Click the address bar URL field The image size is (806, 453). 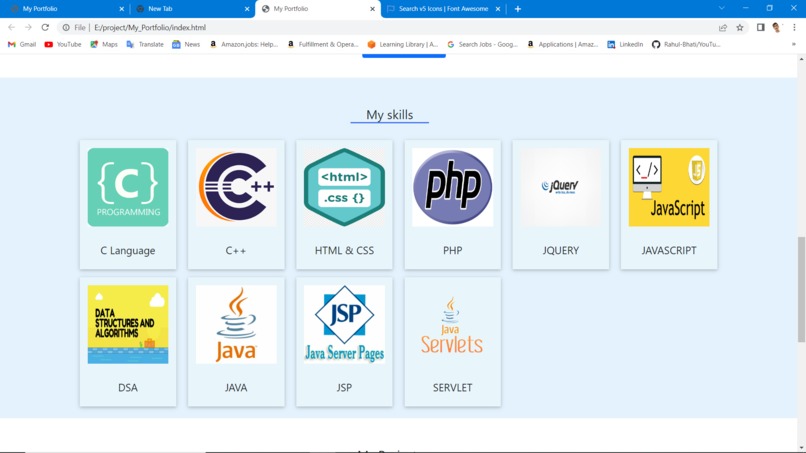pyautogui.click(x=386, y=28)
